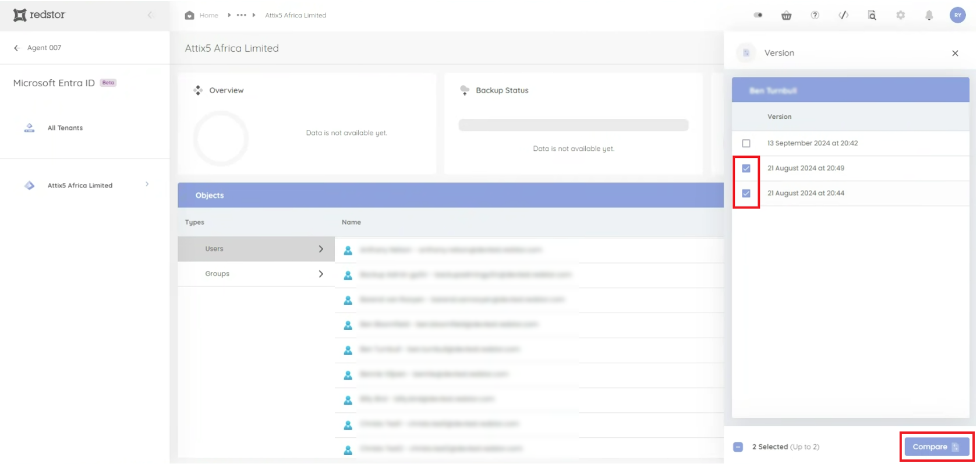Expand the Groups row chevron
Screen dimensions: 980x467
point(321,274)
